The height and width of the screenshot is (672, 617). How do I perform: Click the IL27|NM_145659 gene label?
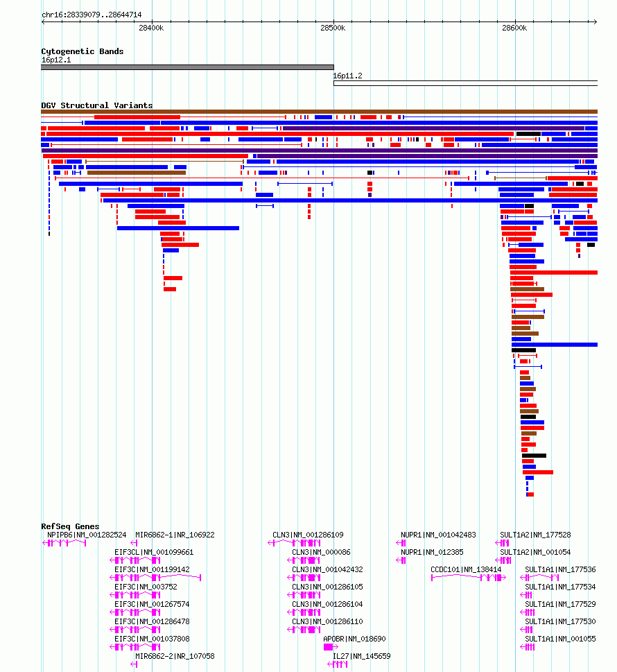362,656
